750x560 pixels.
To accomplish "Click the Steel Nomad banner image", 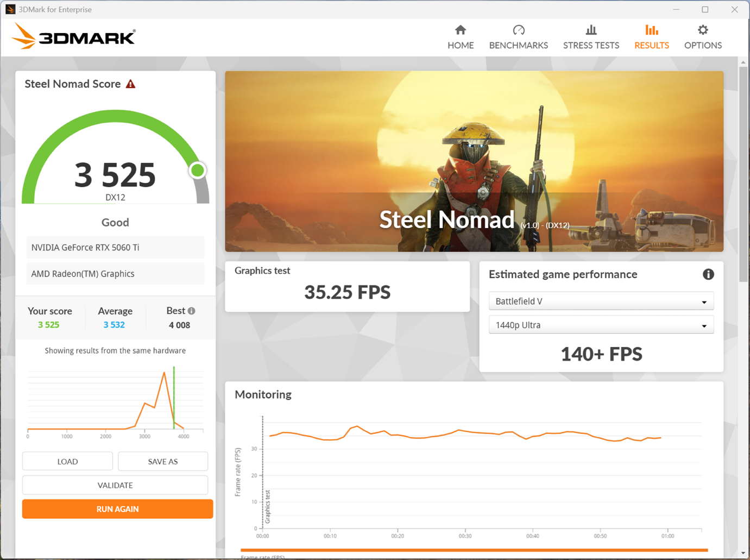I will click(x=474, y=161).
